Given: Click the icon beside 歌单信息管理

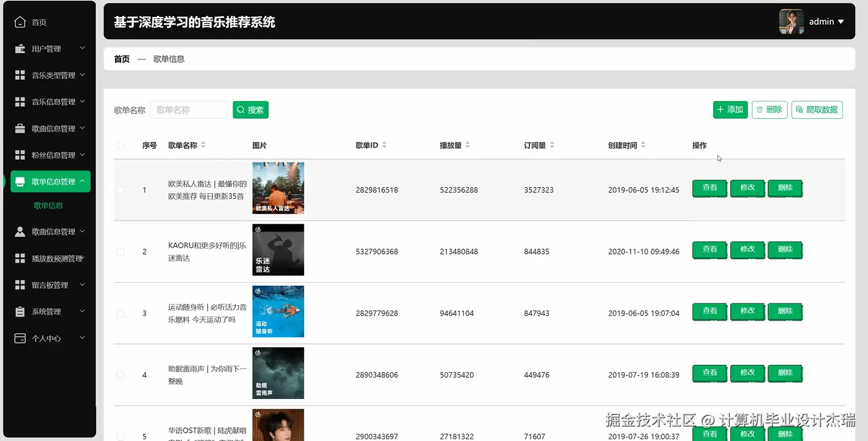Looking at the screenshot, I should click(x=20, y=182).
